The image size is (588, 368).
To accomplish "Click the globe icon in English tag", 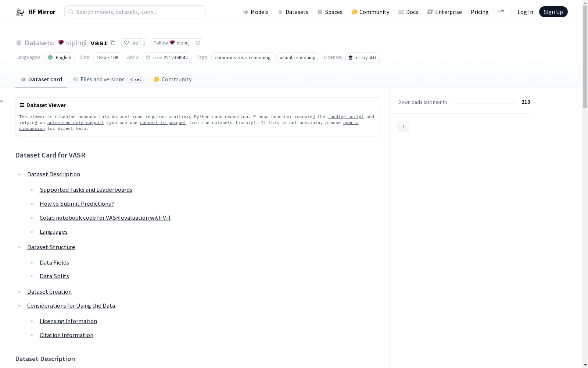I will point(51,57).
